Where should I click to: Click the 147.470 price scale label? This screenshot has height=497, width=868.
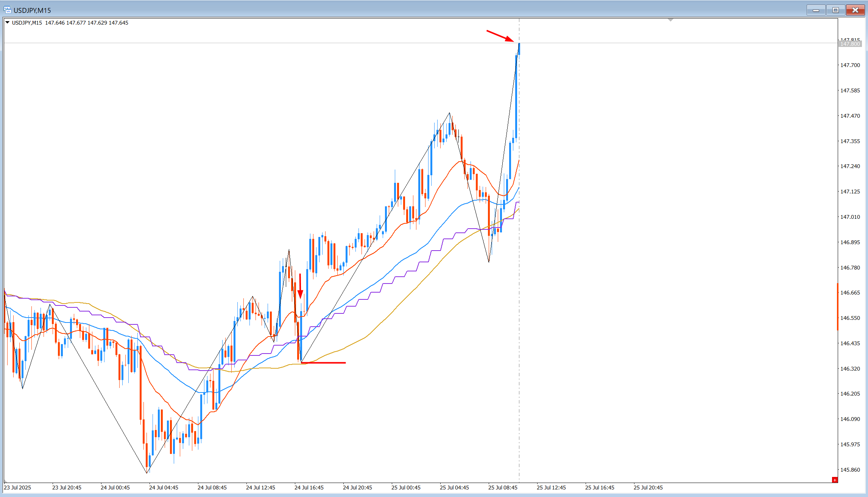(x=850, y=116)
